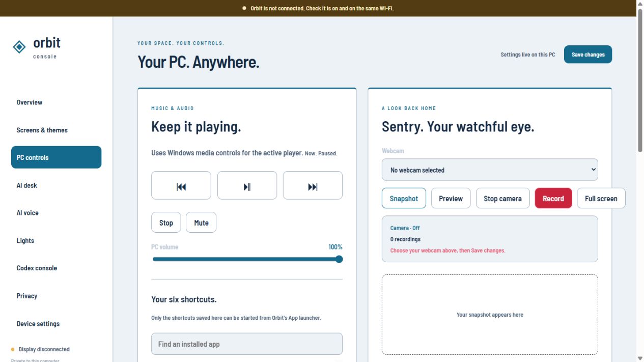Click the Display disconnected status

(x=40, y=349)
